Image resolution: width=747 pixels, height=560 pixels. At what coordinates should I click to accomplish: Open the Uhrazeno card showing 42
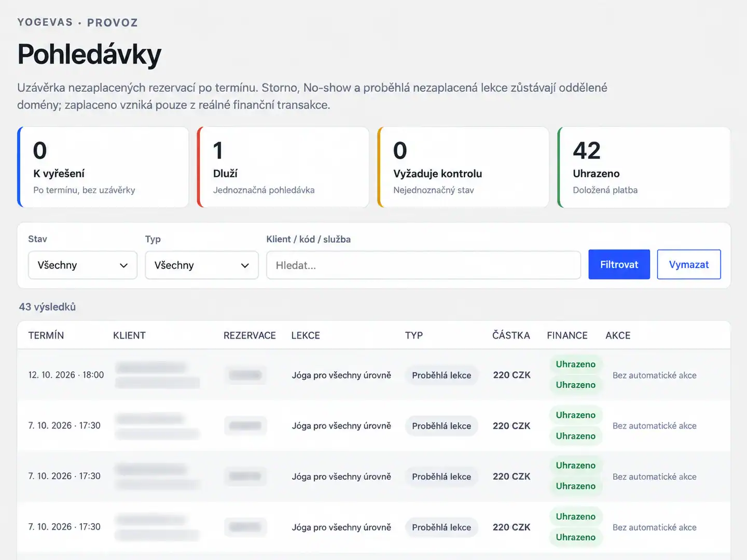click(644, 167)
